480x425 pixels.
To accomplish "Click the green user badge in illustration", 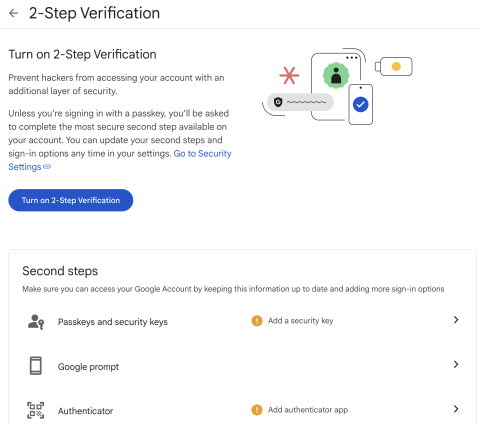I will pos(336,75).
